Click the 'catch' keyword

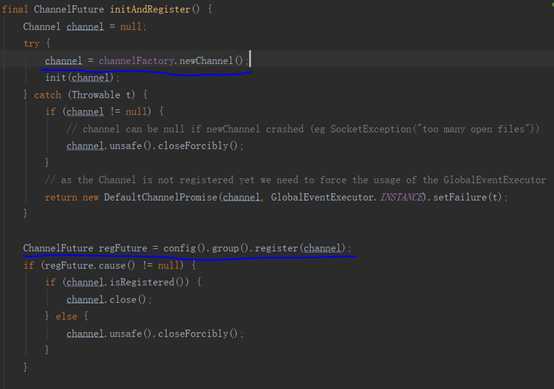[47, 95]
